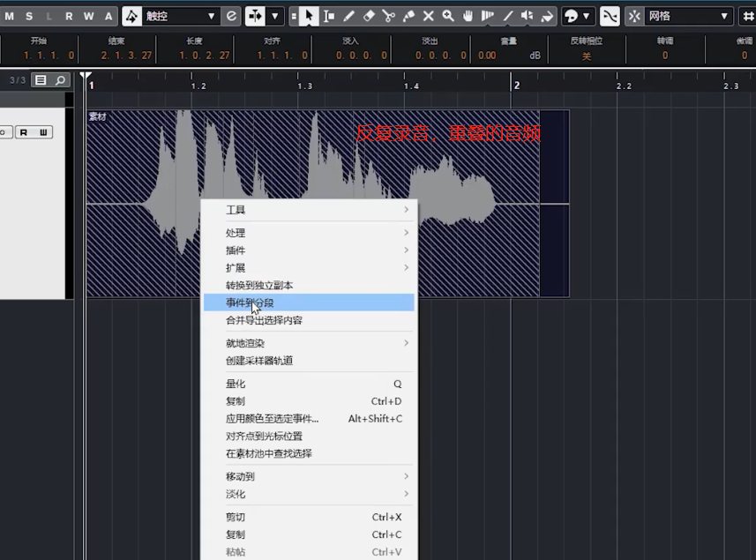The height and width of the screenshot is (560, 756).
Task: Open track visibility list icon next to 3/3
Action: (41, 80)
